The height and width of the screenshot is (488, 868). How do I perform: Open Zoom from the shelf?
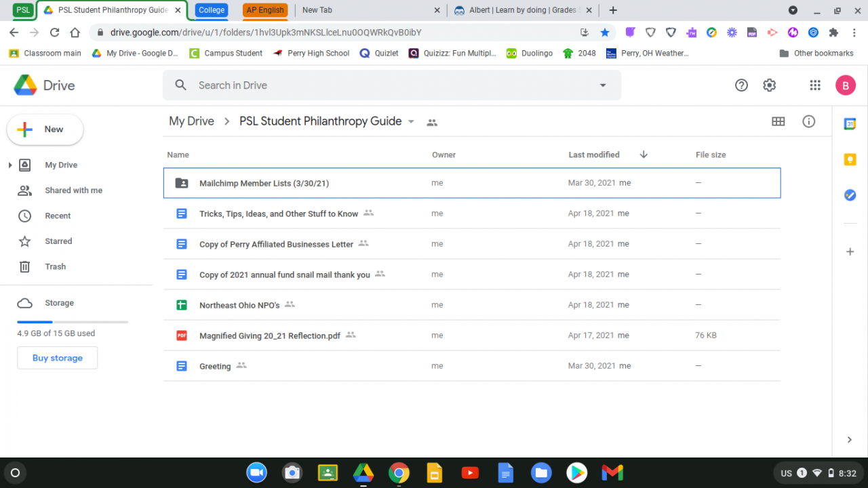click(x=256, y=473)
